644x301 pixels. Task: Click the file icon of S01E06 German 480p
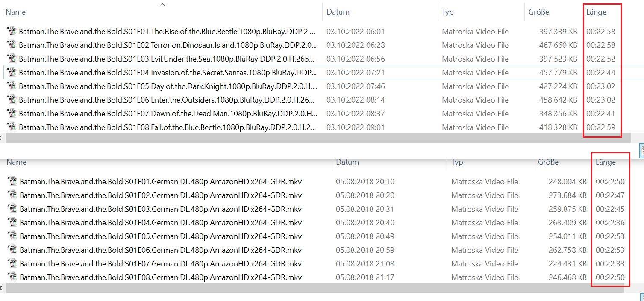[13, 250]
